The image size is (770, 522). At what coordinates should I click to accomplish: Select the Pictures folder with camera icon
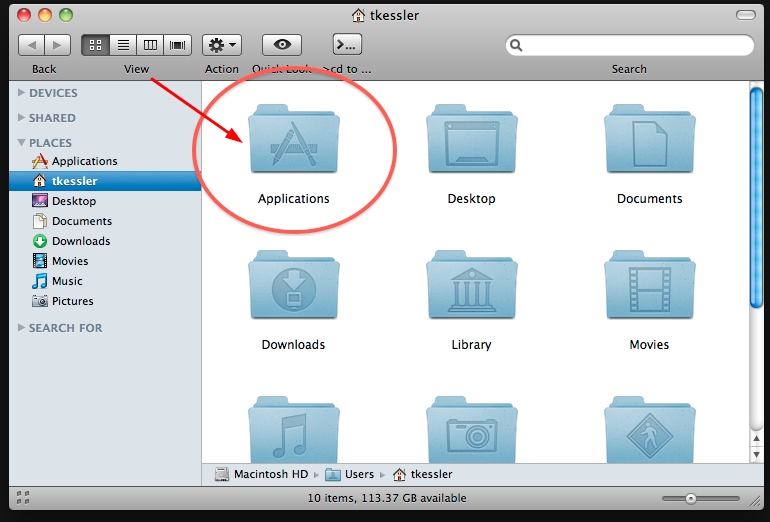(471, 430)
